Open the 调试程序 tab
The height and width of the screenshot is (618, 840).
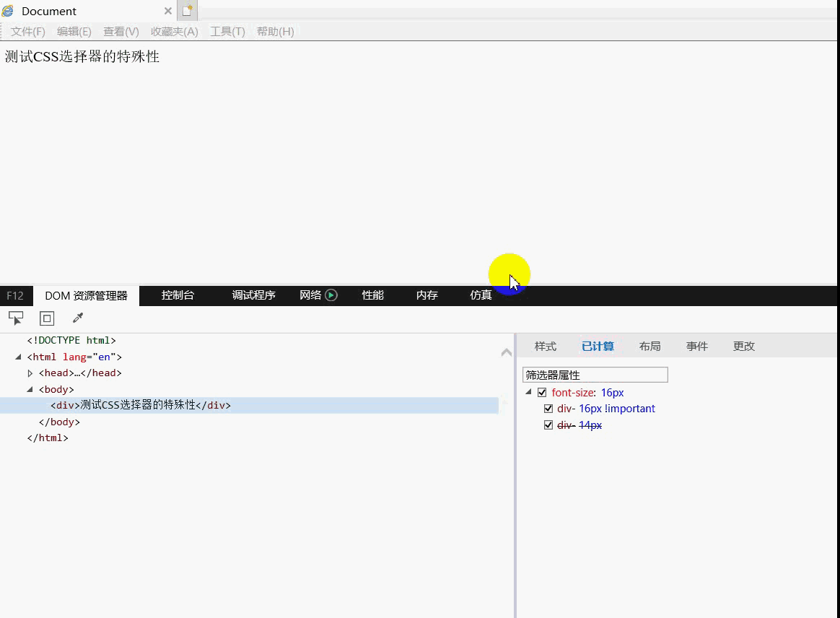point(253,295)
